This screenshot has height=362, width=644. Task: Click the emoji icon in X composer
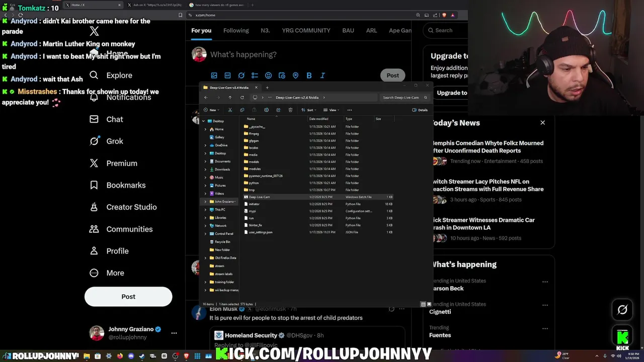coord(268,75)
